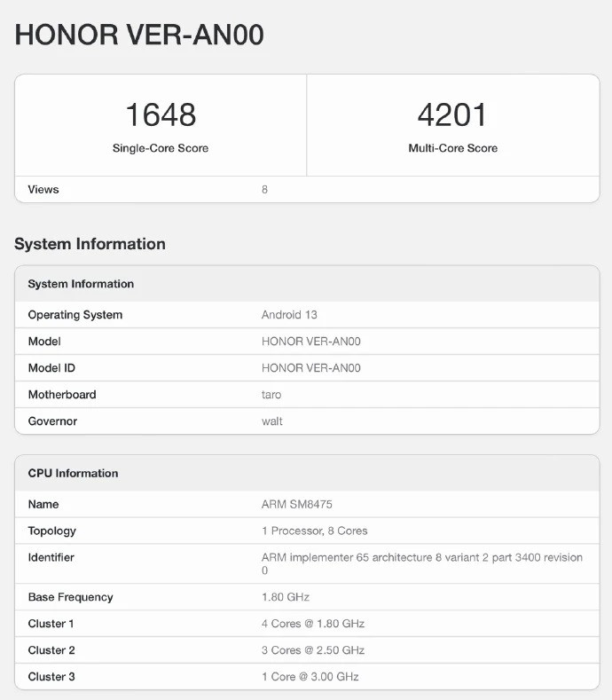612x700 pixels.
Task: Select the motherboard value taro
Action: (x=271, y=395)
